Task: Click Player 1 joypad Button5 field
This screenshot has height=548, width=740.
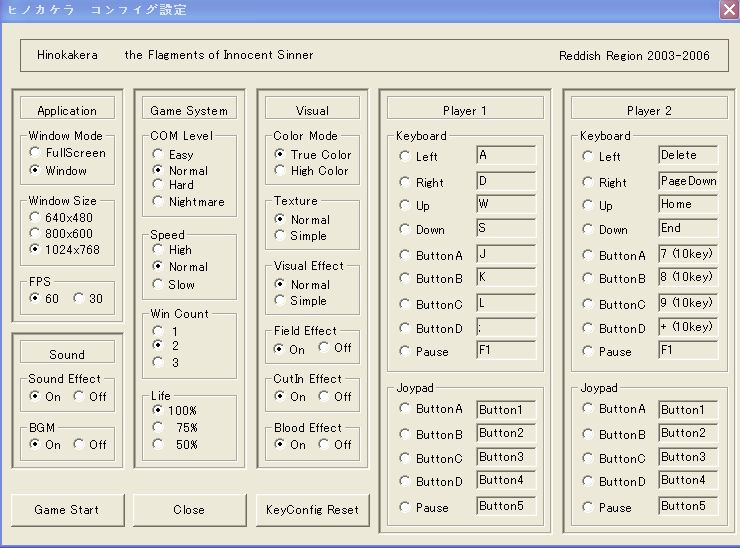Action: (506, 506)
